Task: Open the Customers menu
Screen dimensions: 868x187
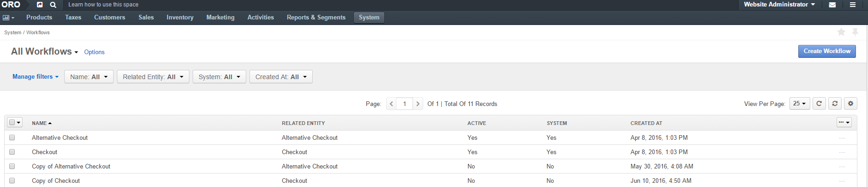Action: coord(109,18)
